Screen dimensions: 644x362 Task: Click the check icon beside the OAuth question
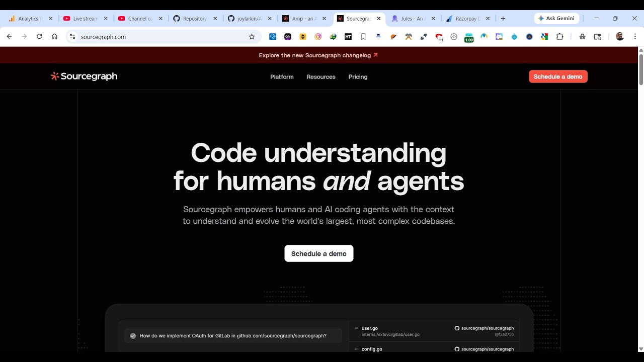point(133,336)
